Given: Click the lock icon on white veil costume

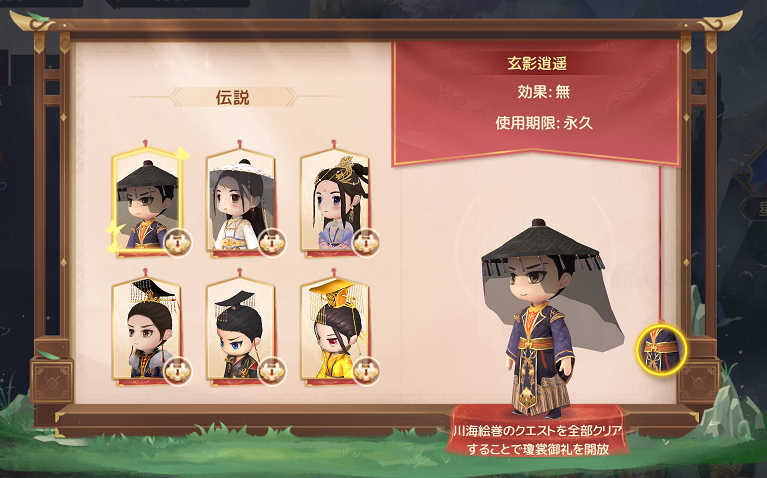Looking at the screenshot, I should pos(272,242).
